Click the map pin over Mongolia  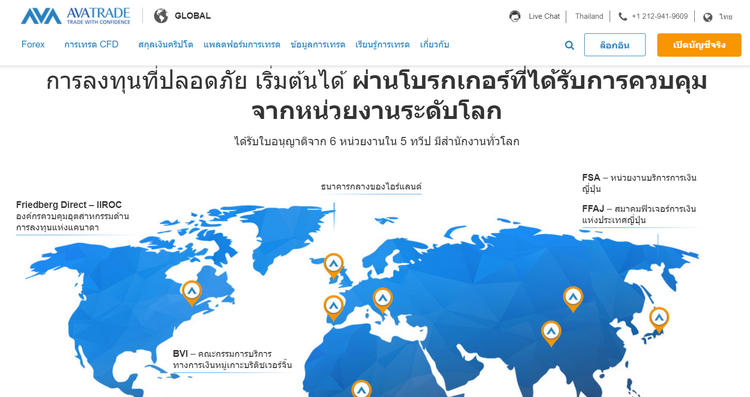point(573,299)
